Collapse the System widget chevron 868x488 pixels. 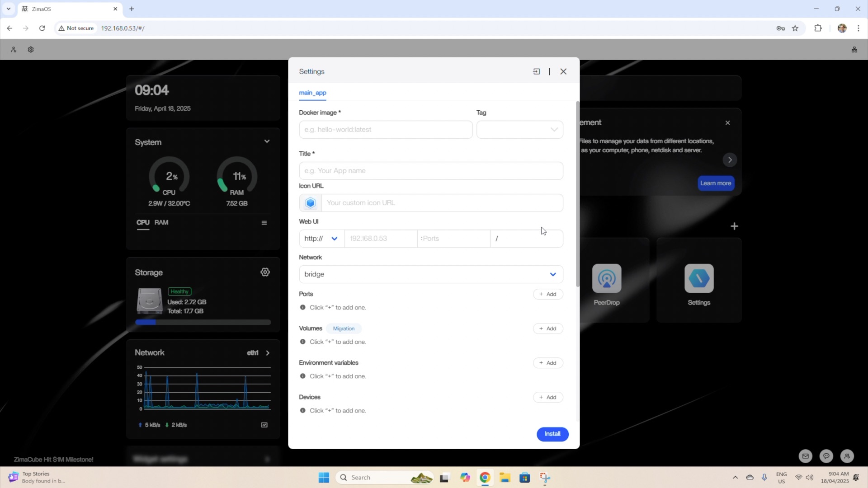click(x=267, y=141)
